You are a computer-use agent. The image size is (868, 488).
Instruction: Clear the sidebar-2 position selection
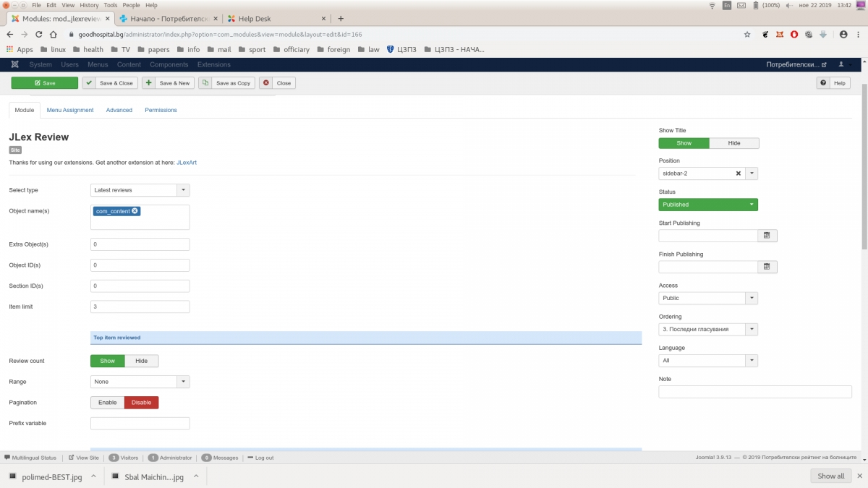(x=739, y=174)
